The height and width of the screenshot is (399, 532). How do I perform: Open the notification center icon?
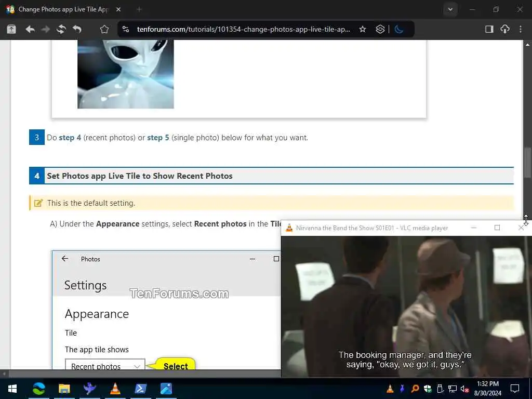point(515,389)
